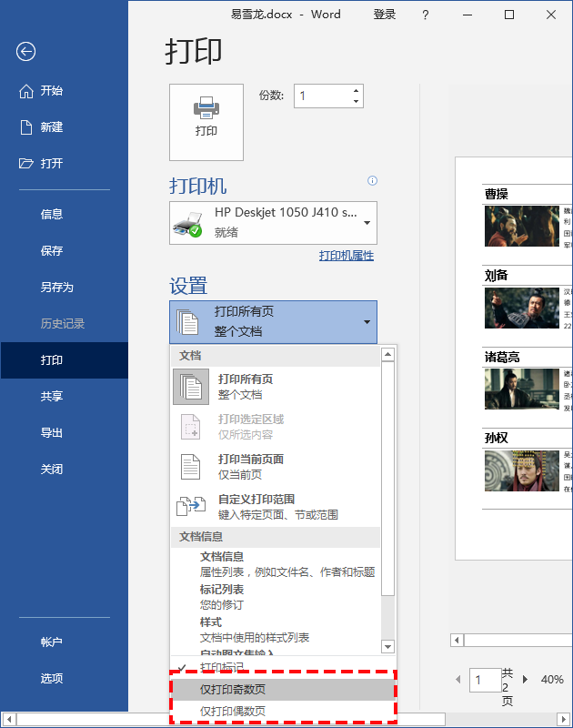Select the disabled 打印选定区域 entry

click(x=276, y=427)
